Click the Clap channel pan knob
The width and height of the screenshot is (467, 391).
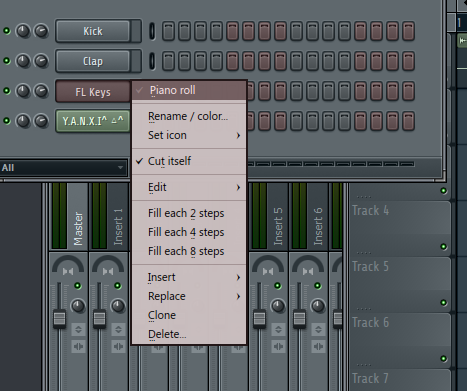coord(23,61)
